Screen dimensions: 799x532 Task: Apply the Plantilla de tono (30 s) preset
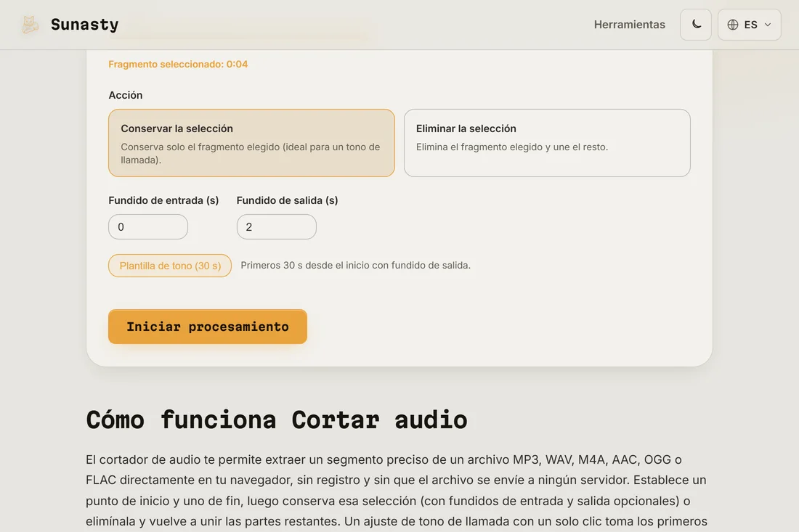click(x=170, y=266)
